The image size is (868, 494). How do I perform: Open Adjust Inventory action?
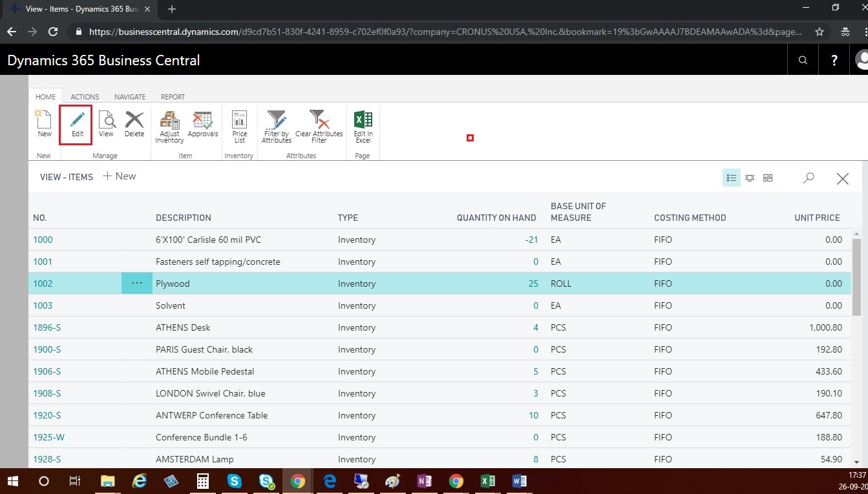(169, 127)
